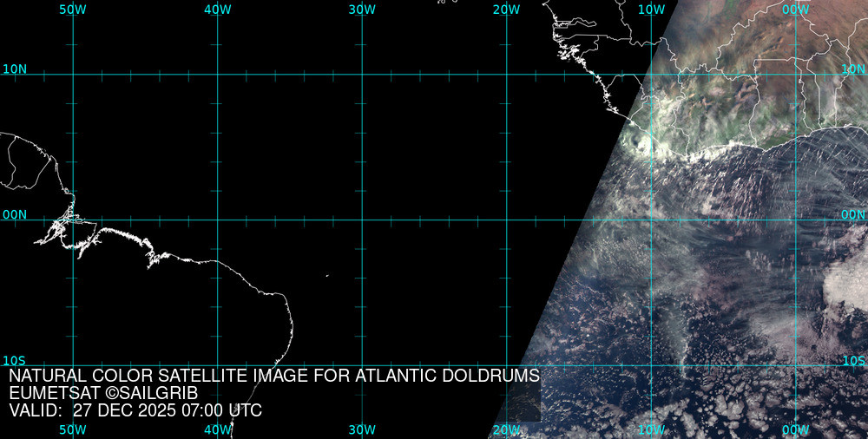Click the 20W longitude label at top
This screenshot has width=868, height=439.
pos(506,10)
